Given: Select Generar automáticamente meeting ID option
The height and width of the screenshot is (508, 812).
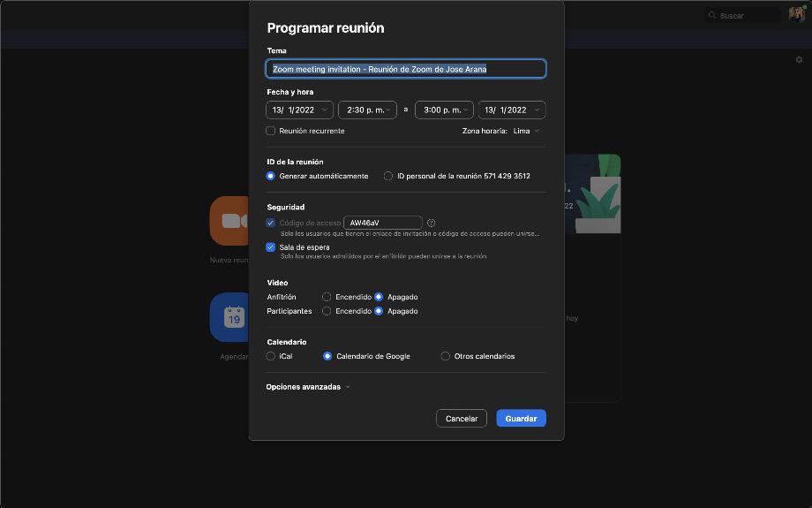Looking at the screenshot, I should tap(270, 176).
